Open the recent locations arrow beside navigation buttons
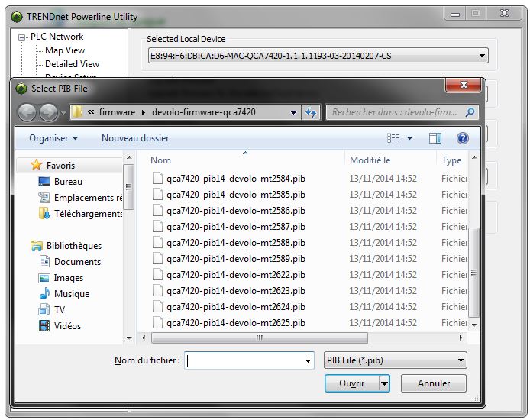 pos(63,113)
